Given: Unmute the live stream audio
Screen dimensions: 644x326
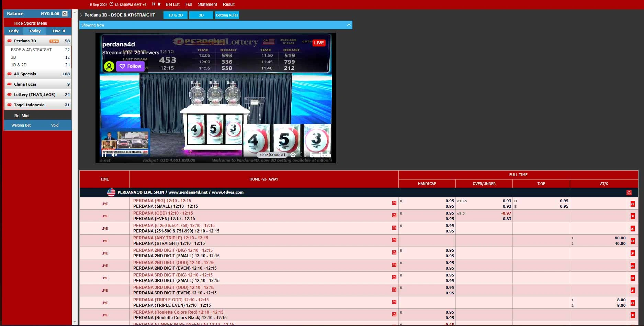Looking at the screenshot, I should (114, 155).
